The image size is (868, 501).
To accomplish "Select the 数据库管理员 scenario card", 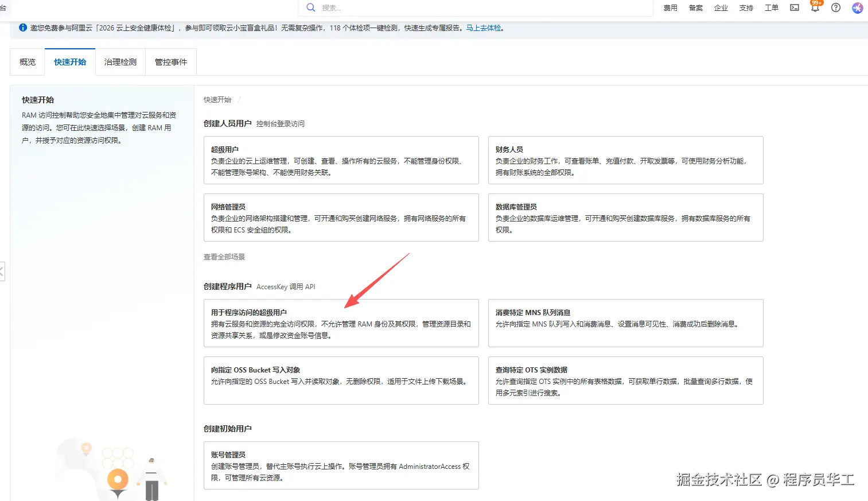I will [626, 218].
